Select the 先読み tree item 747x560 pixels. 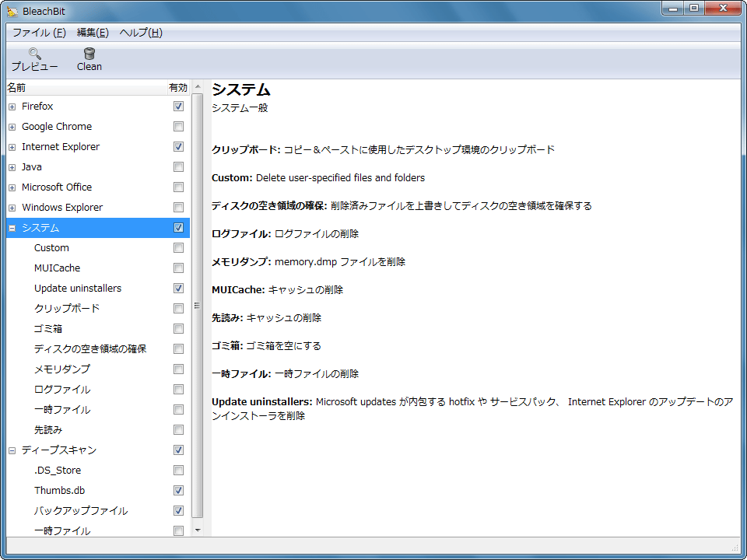click(x=48, y=430)
